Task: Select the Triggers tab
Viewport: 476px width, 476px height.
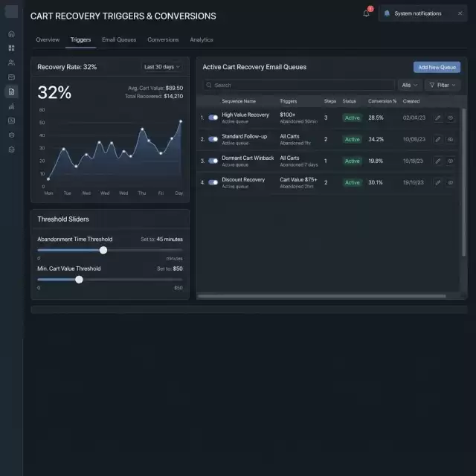Action: [80, 39]
